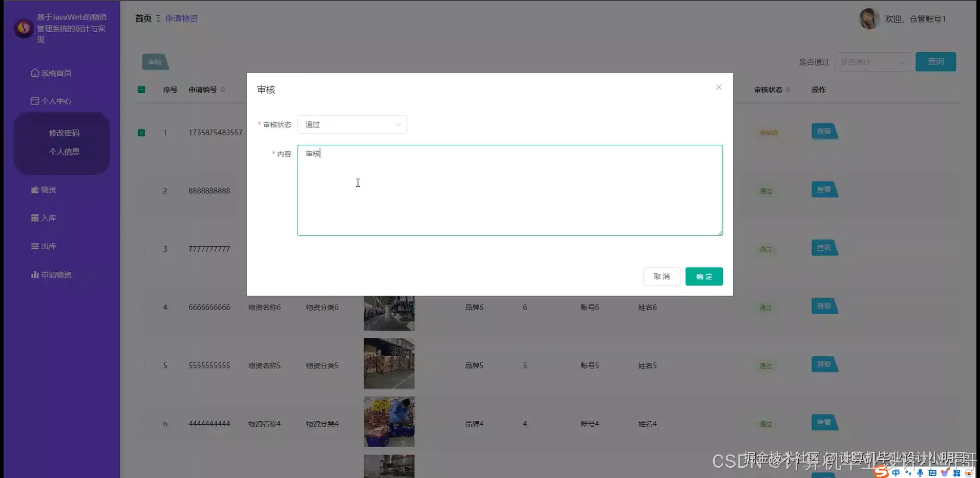Open the image thumbnail in row 5555555555
Screen dimensions: 980x478
(x=389, y=364)
